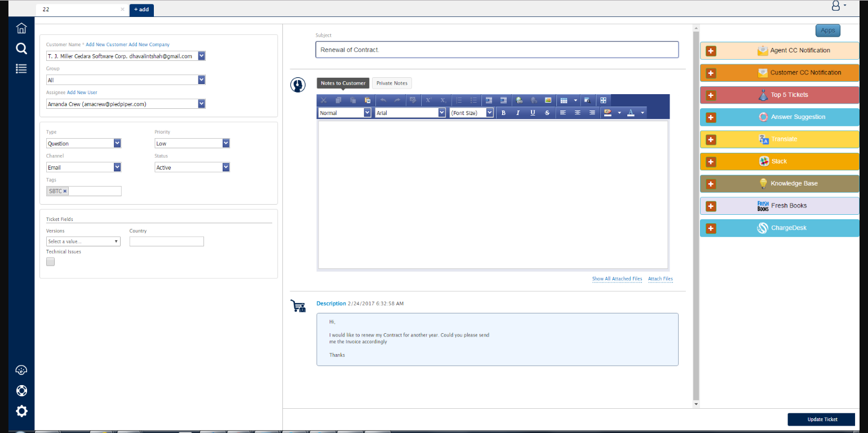Remove the SBTC tag

click(x=64, y=191)
